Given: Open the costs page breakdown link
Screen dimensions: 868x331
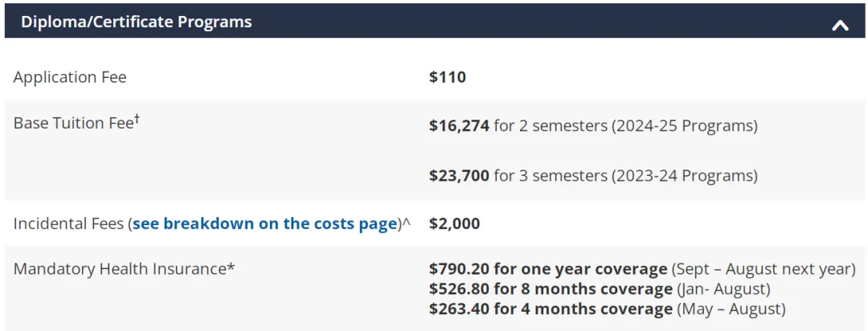Looking at the screenshot, I should pos(265,223).
